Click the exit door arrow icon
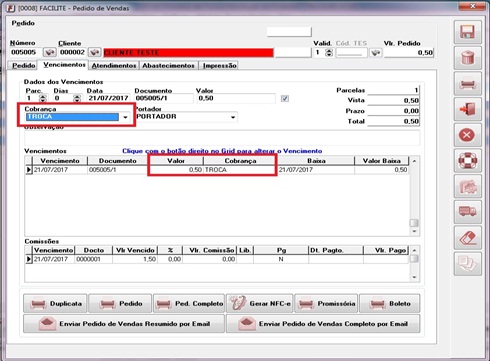The image size is (491, 361). tap(467, 109)
